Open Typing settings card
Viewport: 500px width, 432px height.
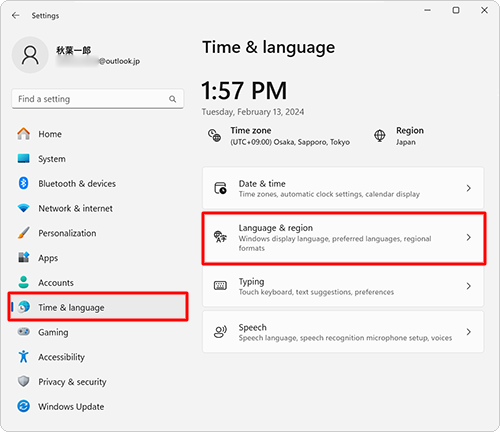coord(343,286)
